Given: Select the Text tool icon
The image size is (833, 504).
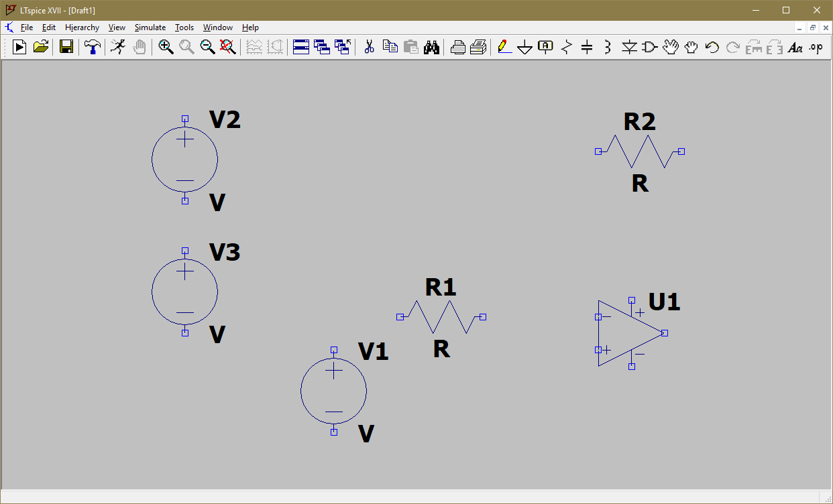Looking at the screenshot, I should click(795, 47).
